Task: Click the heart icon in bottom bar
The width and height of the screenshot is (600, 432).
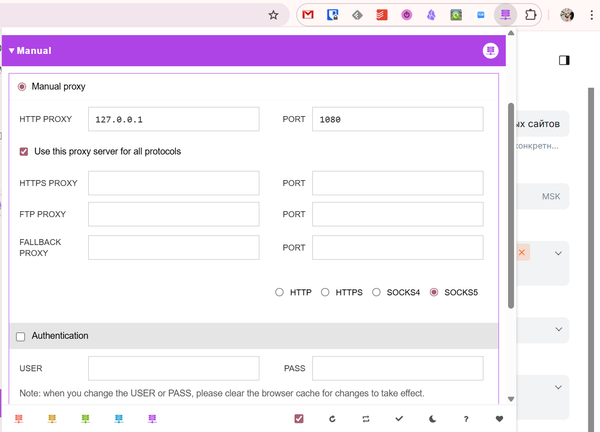Action: click(x=499, y=419)
